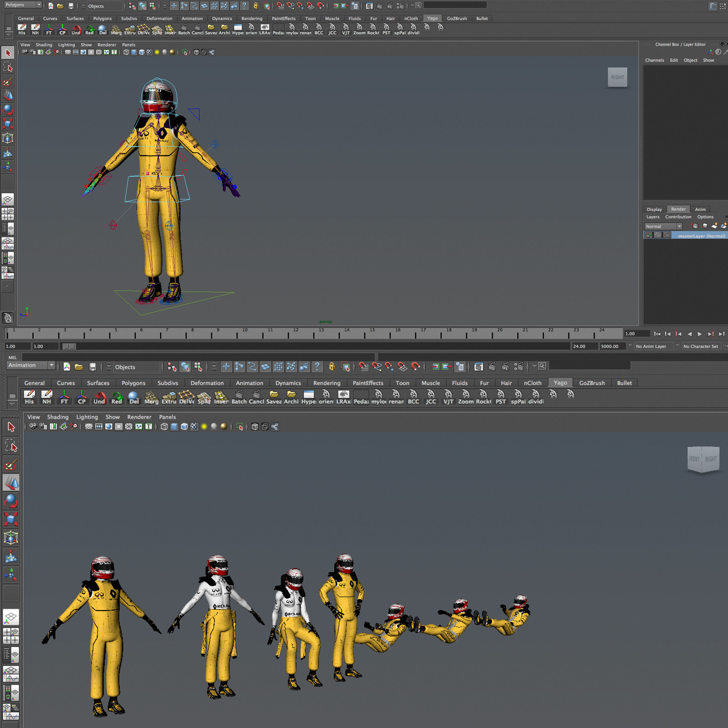The height and width of the screenshot is (728, 728).
Task: Open the Normal blend mode dropdown
Action: click(663, 227)
